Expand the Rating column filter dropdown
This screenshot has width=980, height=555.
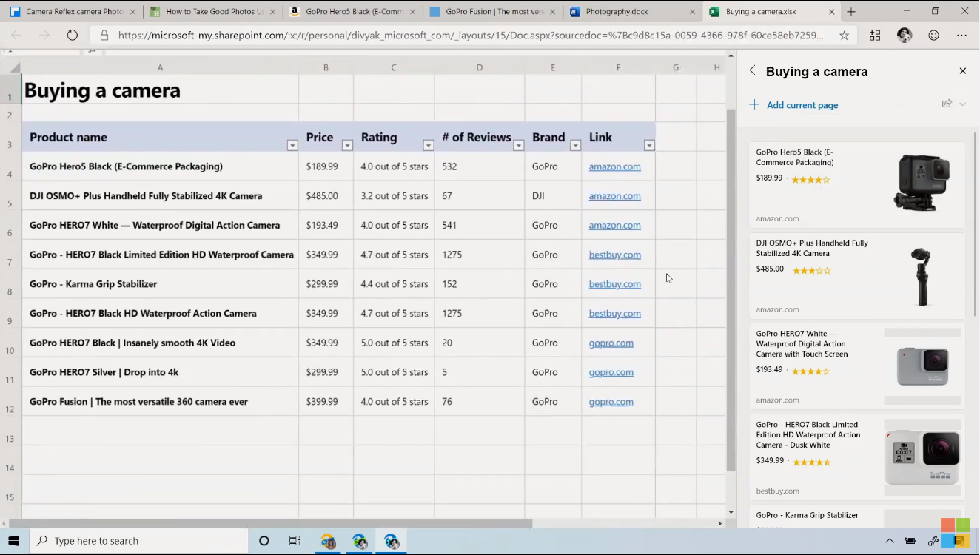(428, 145)
